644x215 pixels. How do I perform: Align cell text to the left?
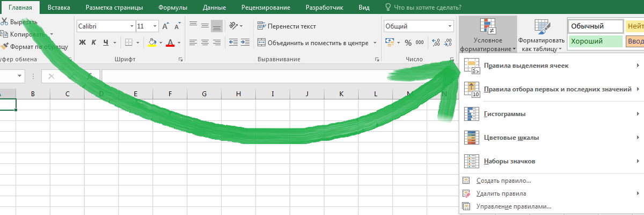tap(193, 42)
